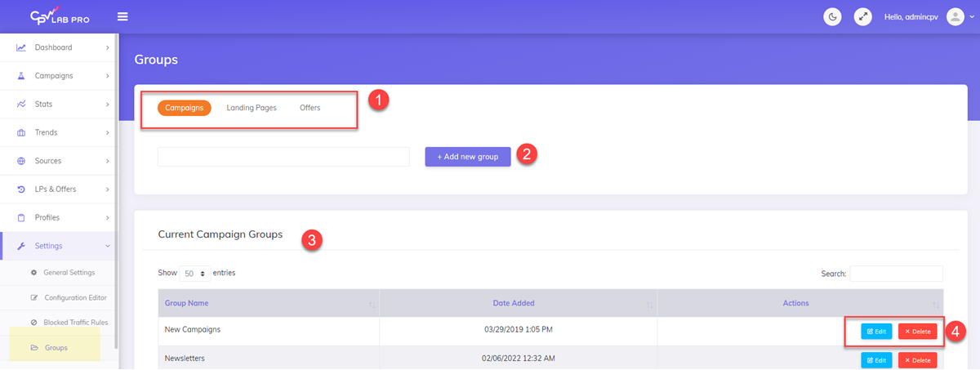Click the Groups folder icon

34,348
